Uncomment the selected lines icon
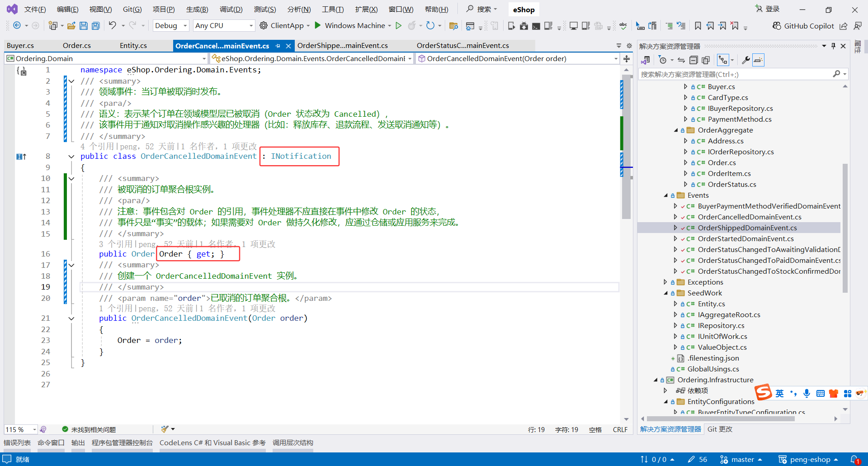Screen dimensions: 868x466 652,26
